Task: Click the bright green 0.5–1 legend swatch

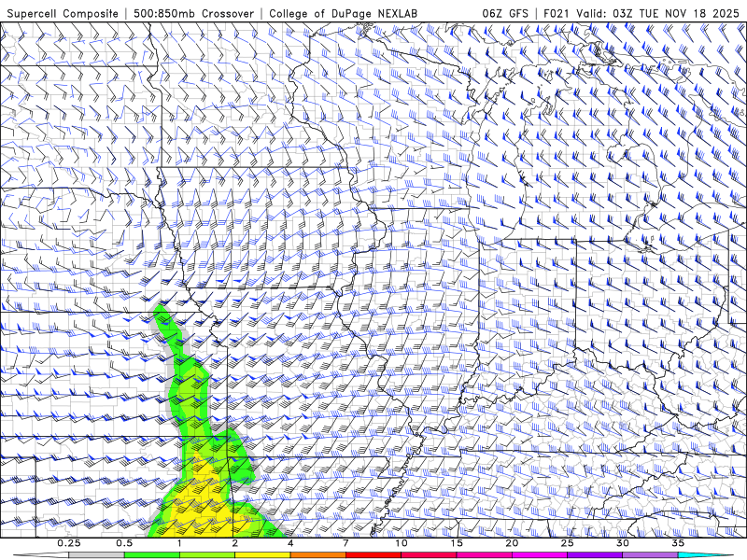Action: pos(151,555)
